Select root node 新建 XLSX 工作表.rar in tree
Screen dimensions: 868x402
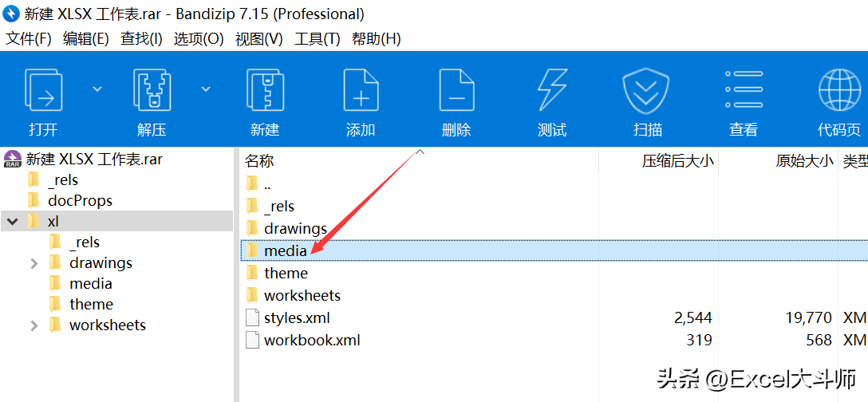click(94, 160)
